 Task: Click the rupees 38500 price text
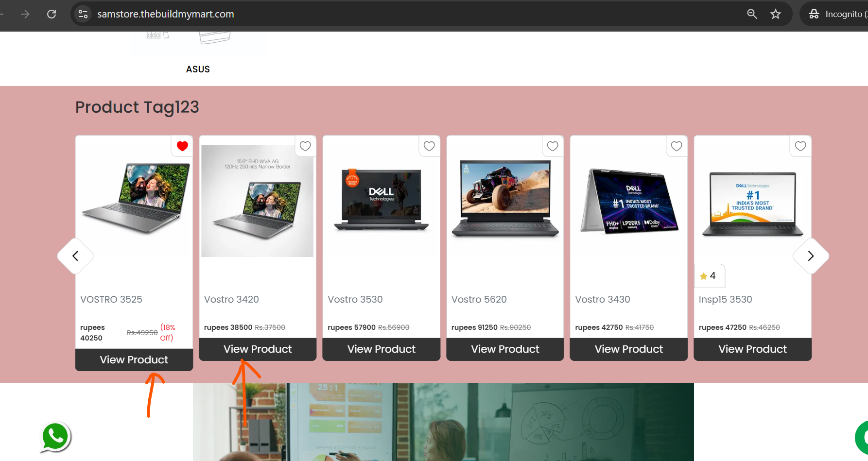[x=228, y=327]
